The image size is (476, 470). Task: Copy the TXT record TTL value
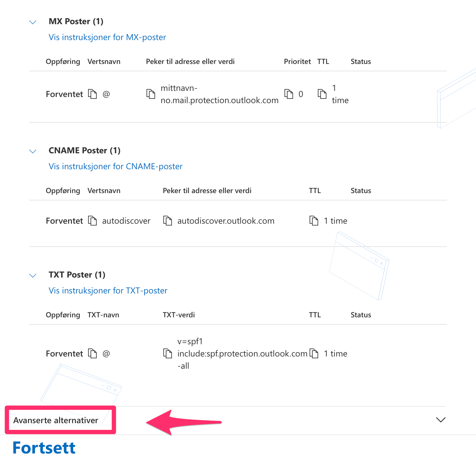(x=314, y=353)
